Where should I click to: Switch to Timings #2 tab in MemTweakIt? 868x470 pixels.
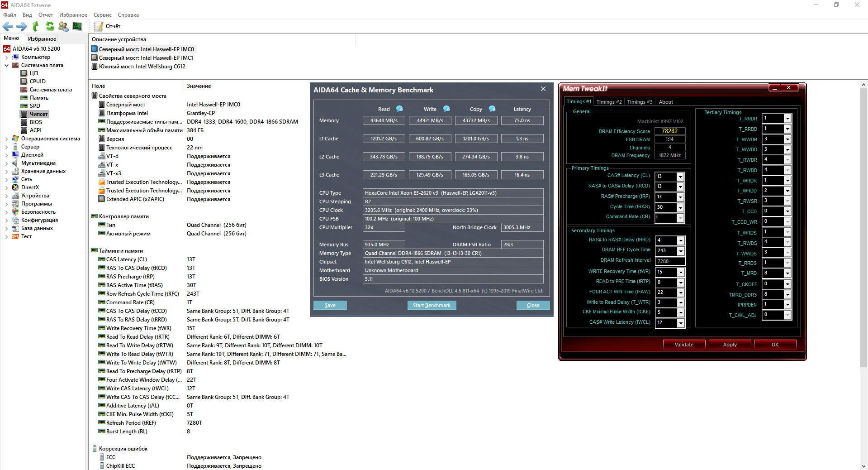coord(609,102)
